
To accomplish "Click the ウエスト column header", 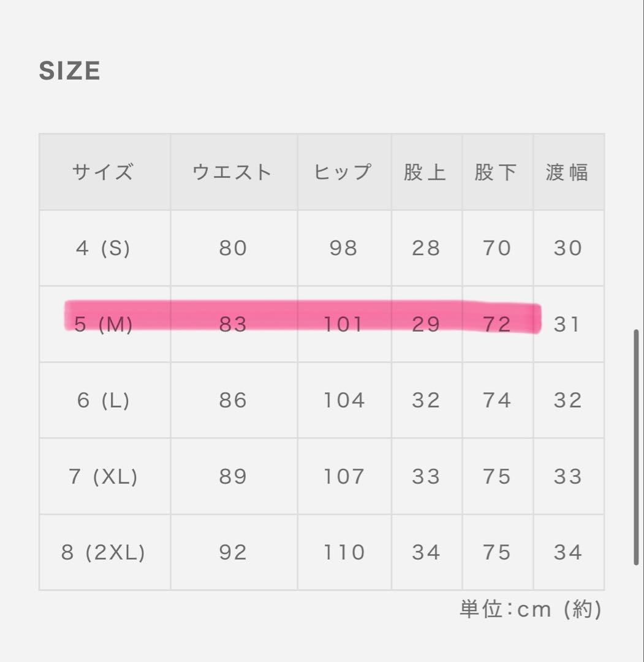I will pyautogui.click(x=233, y=172).
